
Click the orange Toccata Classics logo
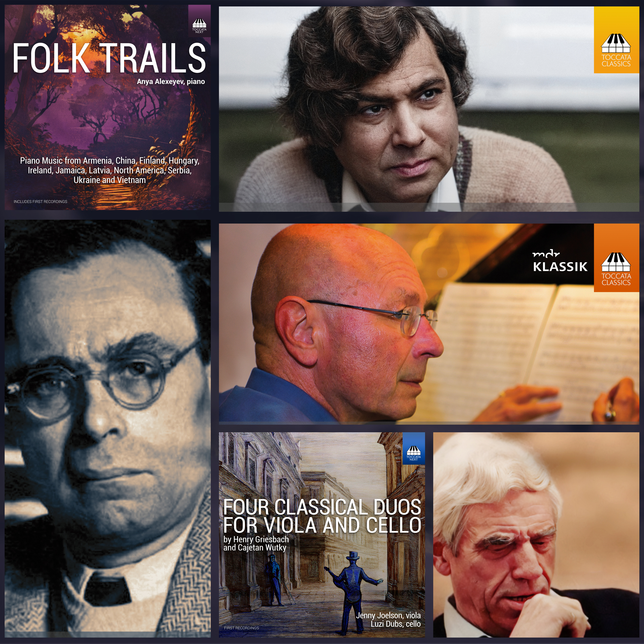click(x=616, y=258)
